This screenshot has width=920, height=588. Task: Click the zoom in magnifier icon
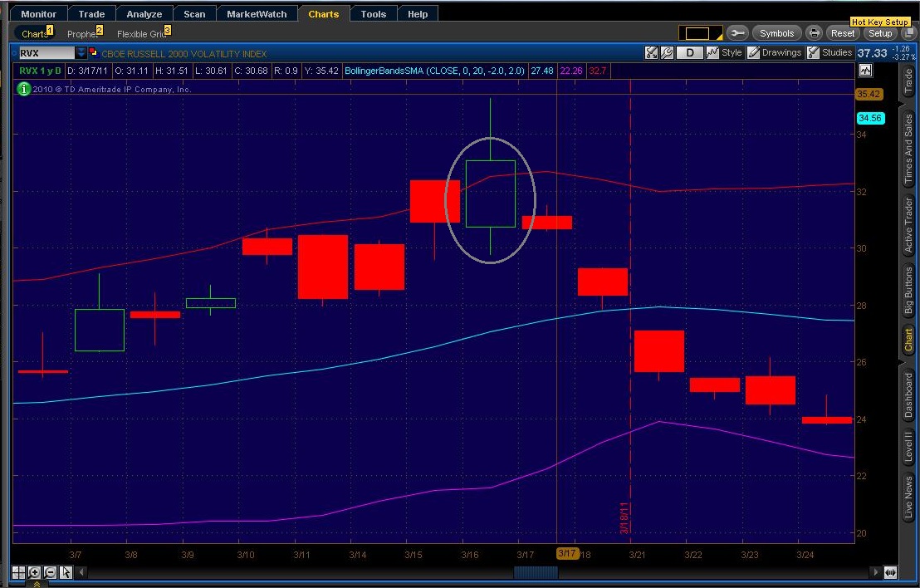click(x=34, y=572)
